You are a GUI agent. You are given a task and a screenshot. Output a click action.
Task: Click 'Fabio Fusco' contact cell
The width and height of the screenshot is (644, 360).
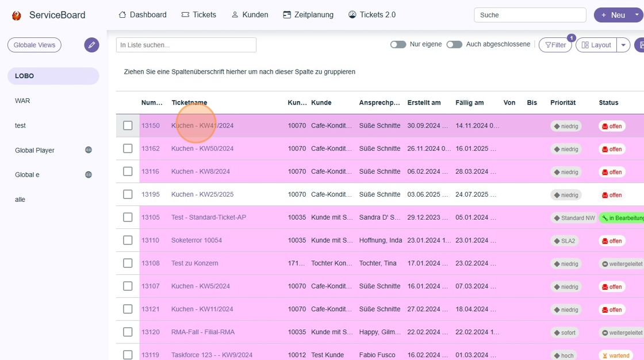tap(377, 355)
